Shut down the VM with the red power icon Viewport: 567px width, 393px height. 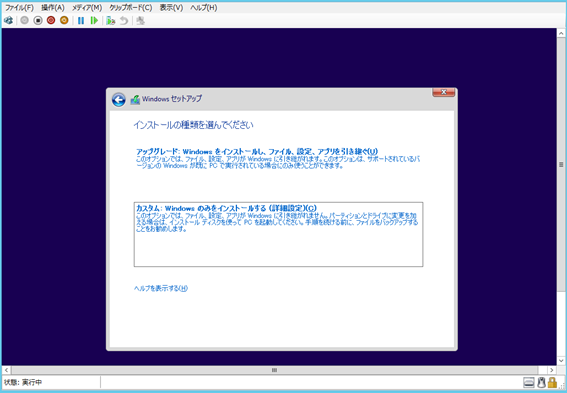coord(51,21)
